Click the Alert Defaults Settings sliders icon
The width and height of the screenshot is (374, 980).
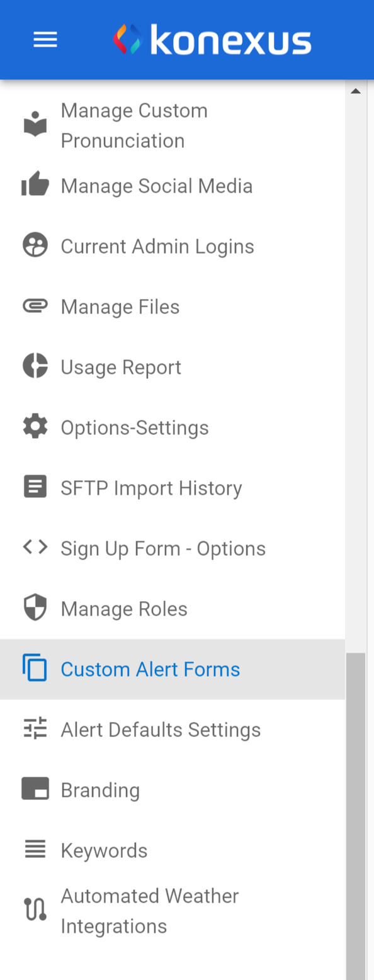[x=35, y=728]
